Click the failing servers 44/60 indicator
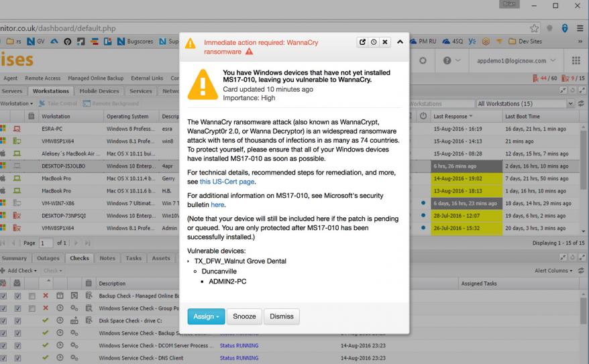589x364 pixels. 545,78
